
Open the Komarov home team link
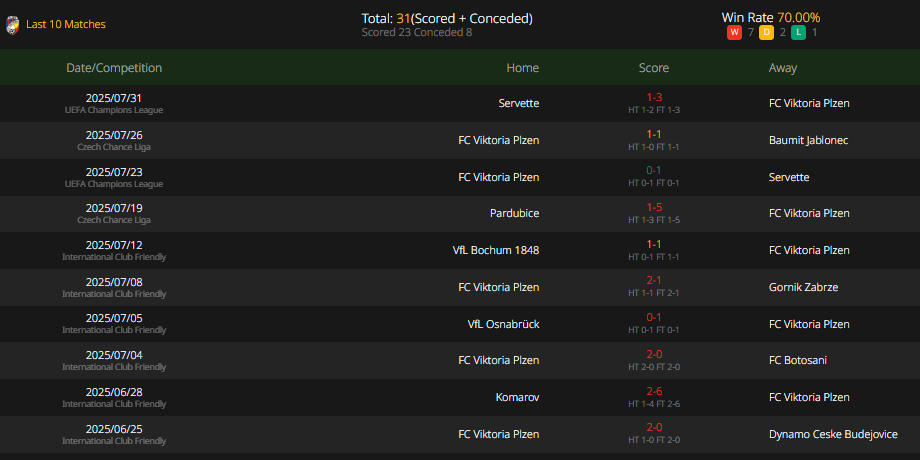tap(518, 397)
